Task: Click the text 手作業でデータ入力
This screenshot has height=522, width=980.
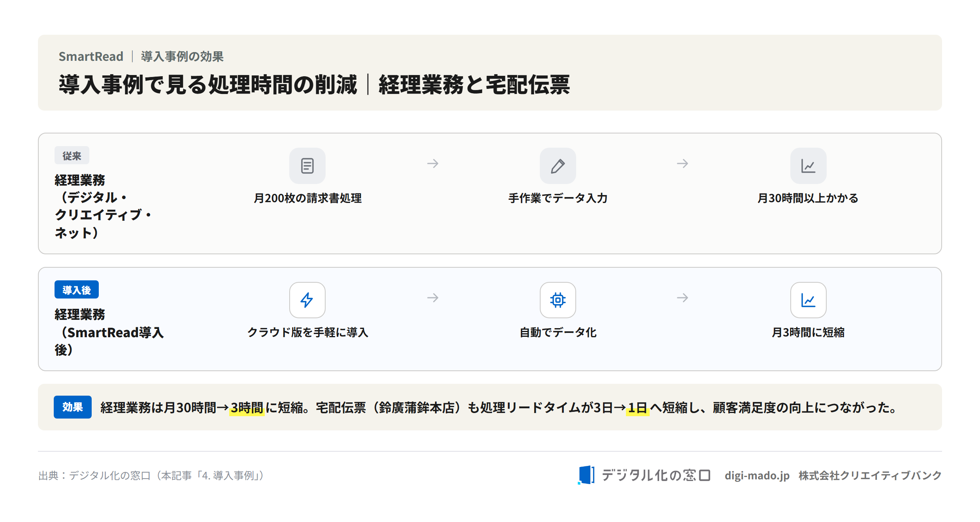Action: coord(558,198)
